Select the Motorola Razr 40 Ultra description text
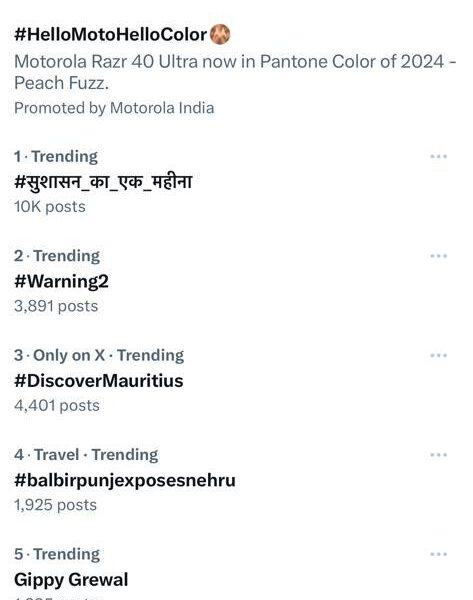 (x=235, y=72)
